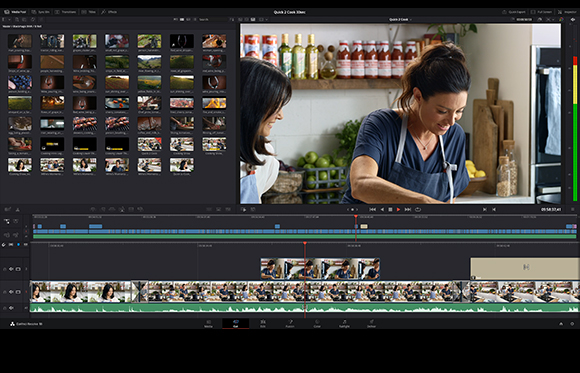580x373 pixels.
Task: Click the sync clips icon
Action: click(x=33, y=19)
